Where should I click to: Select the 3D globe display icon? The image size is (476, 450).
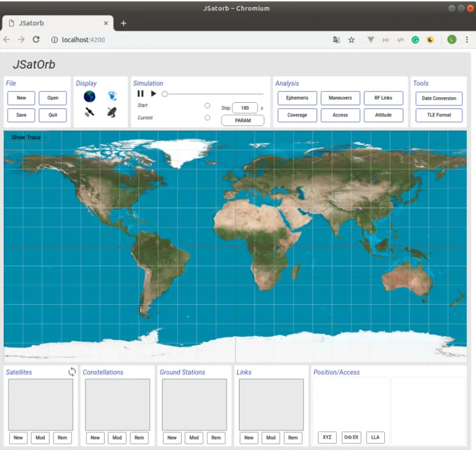pos(90,97)
